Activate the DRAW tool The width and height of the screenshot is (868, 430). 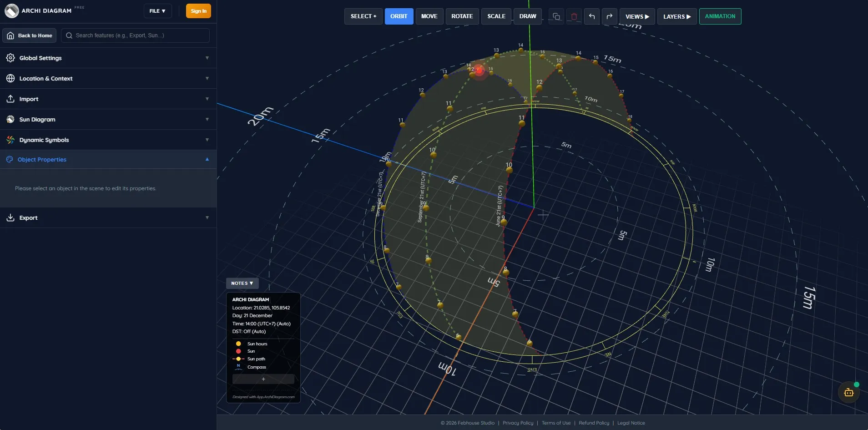pyautogui.click(x=528, y=16)
